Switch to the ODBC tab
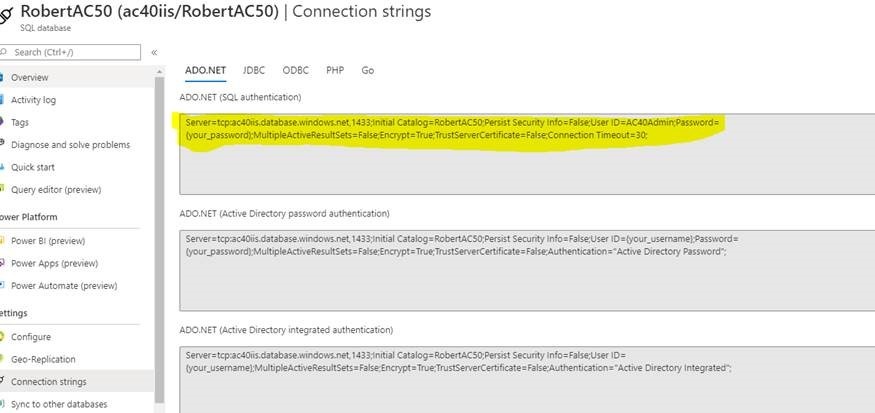Viewport: 875px width, 413px height. [295, 71]
